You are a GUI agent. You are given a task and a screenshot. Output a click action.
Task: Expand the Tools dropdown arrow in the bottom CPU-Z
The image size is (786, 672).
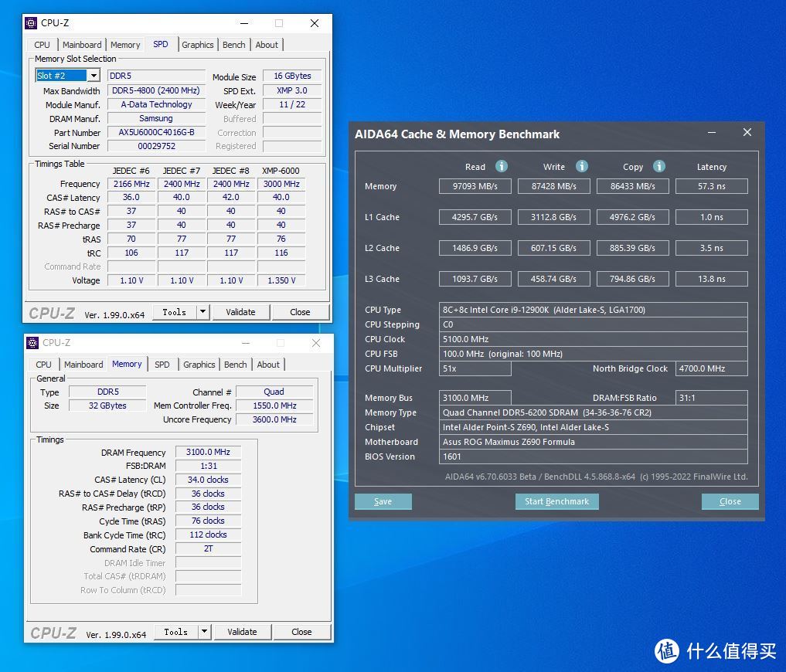click(205, 632)
